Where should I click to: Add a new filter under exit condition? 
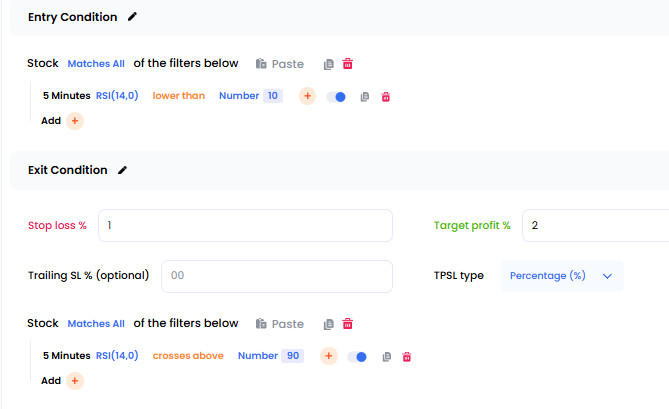click(75, 380)
